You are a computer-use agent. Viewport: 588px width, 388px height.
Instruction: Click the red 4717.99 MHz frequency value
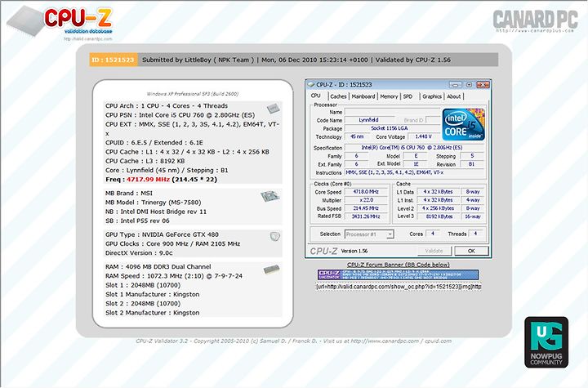click(x=148, y=180)
